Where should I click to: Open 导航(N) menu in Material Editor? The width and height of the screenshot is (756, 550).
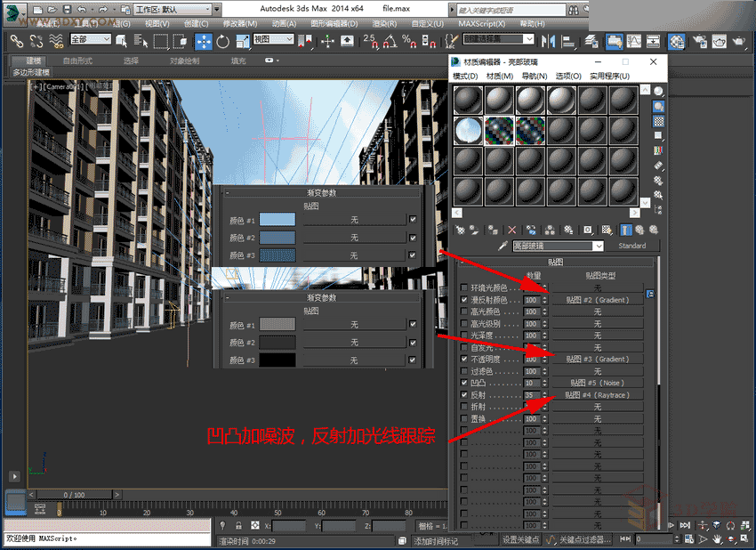535,77
